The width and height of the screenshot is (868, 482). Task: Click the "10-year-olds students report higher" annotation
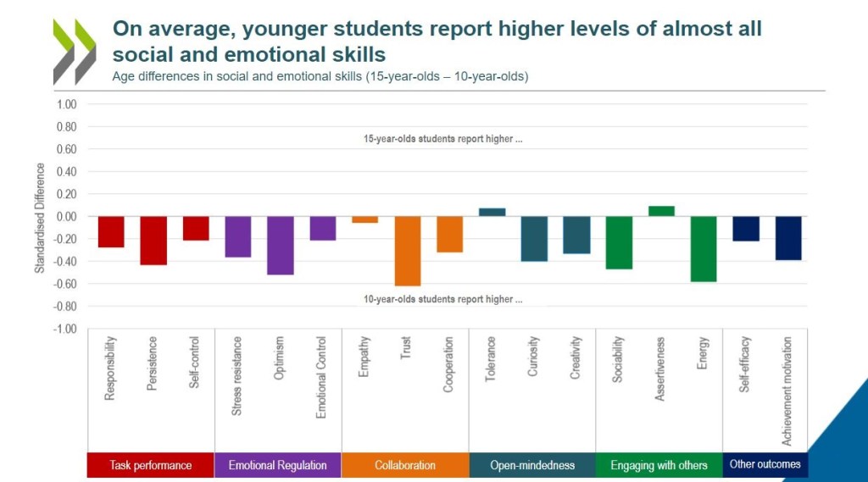pyautogui.click(x=442, y=299)
